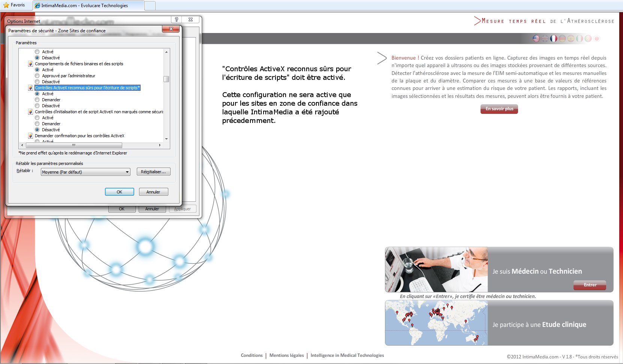The height and width of the screenshot is (364, 623).
Task: Pick the Italian flag language icon
Action: tap(580, 38)
